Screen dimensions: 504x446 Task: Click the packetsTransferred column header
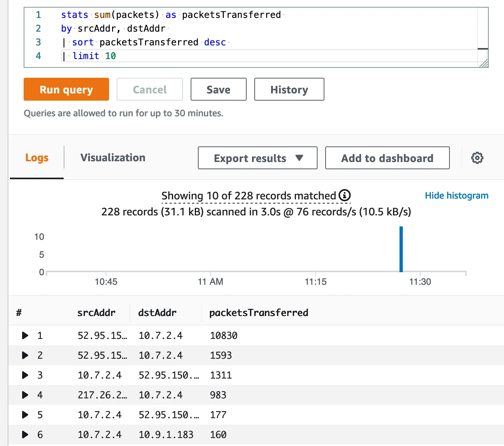[x=258, y=313]
